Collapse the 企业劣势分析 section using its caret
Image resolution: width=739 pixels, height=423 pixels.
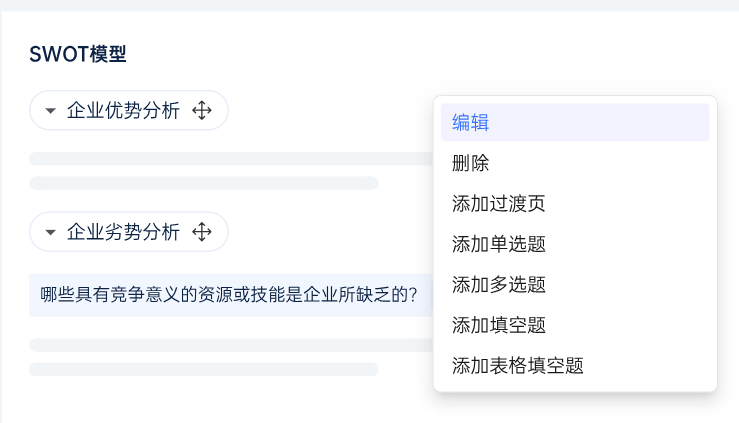point(51,233)
